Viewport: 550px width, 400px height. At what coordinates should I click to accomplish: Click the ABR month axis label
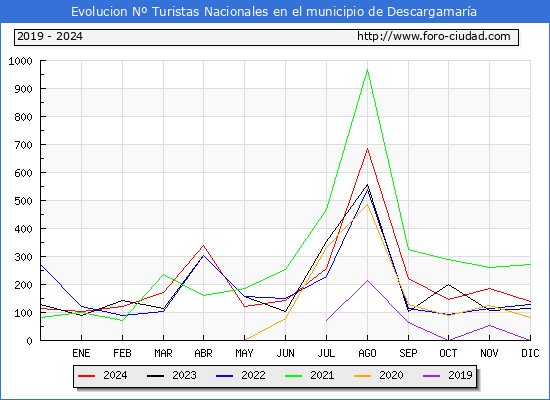pos(203,353)
